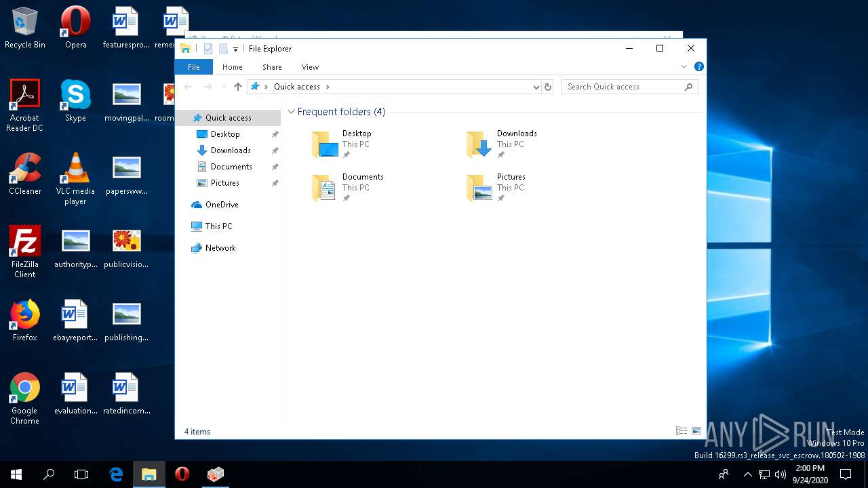Select the Downloads frequent folder

point(502,144)
